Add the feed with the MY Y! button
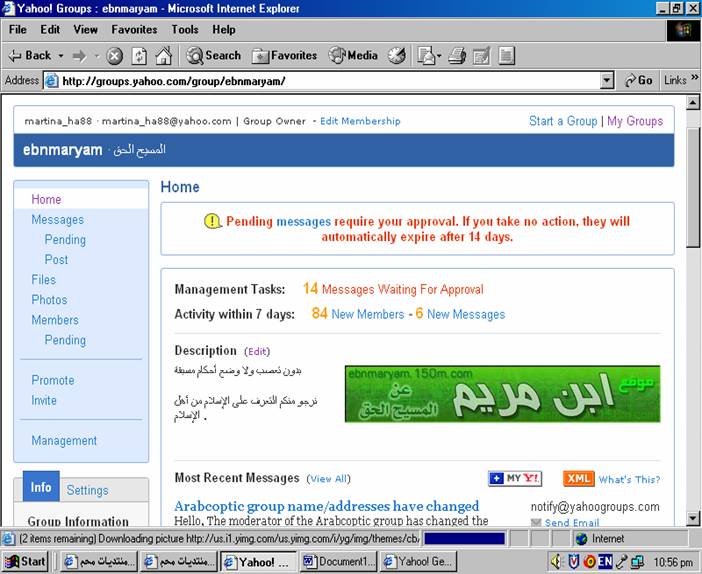 coord(515,478)
